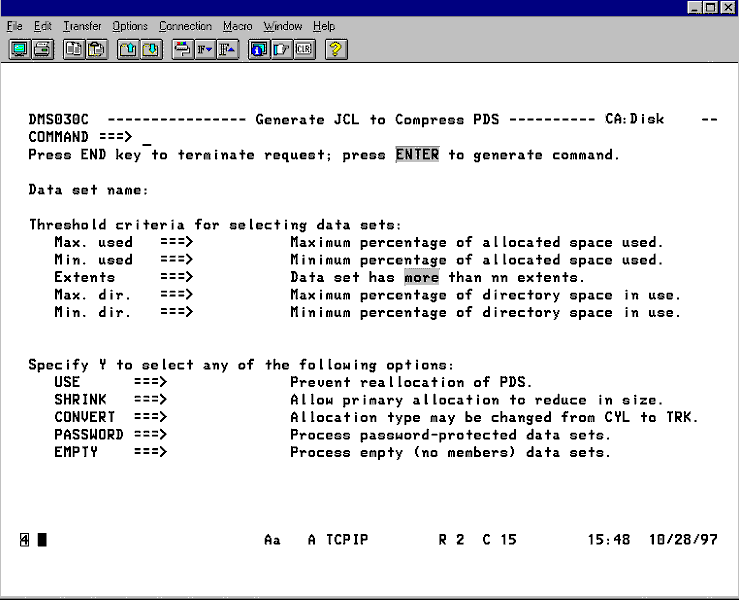Click the CLR clear screen icon

tap(304, 49)
